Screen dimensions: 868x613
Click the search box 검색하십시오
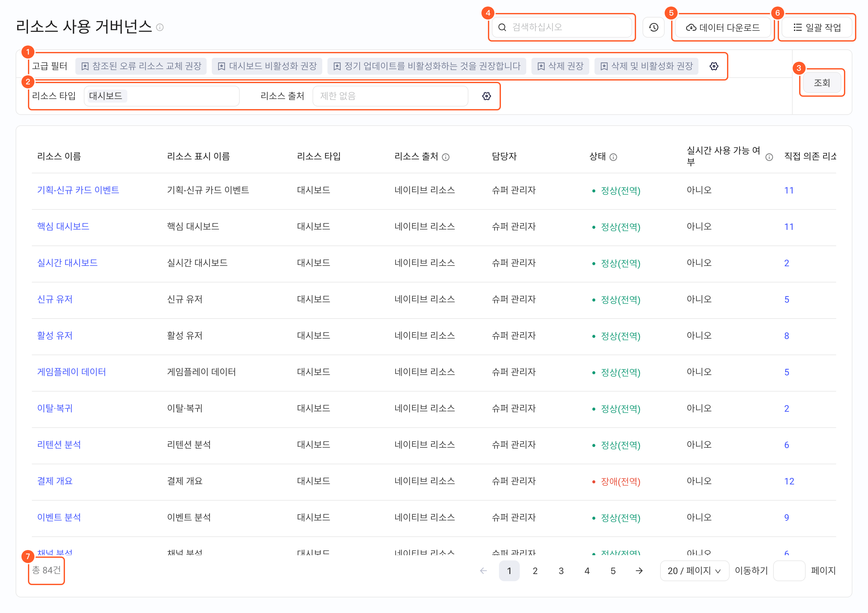pos(562,27)
